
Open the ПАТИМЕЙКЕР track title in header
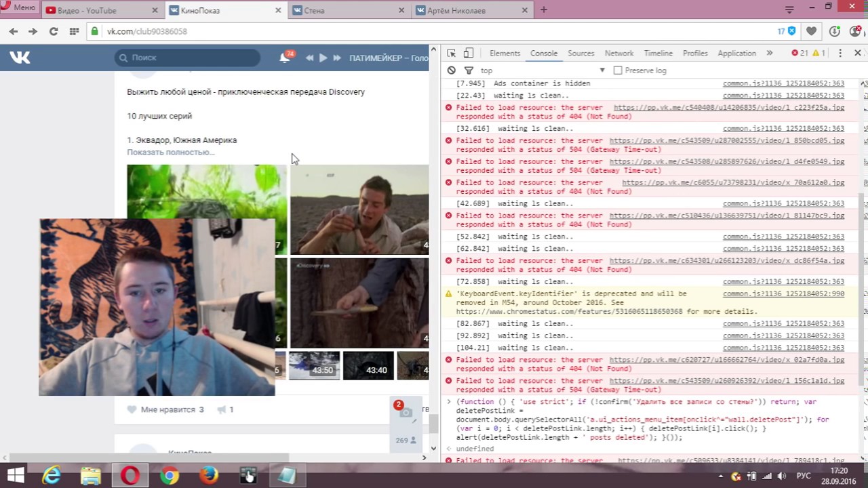389,58
